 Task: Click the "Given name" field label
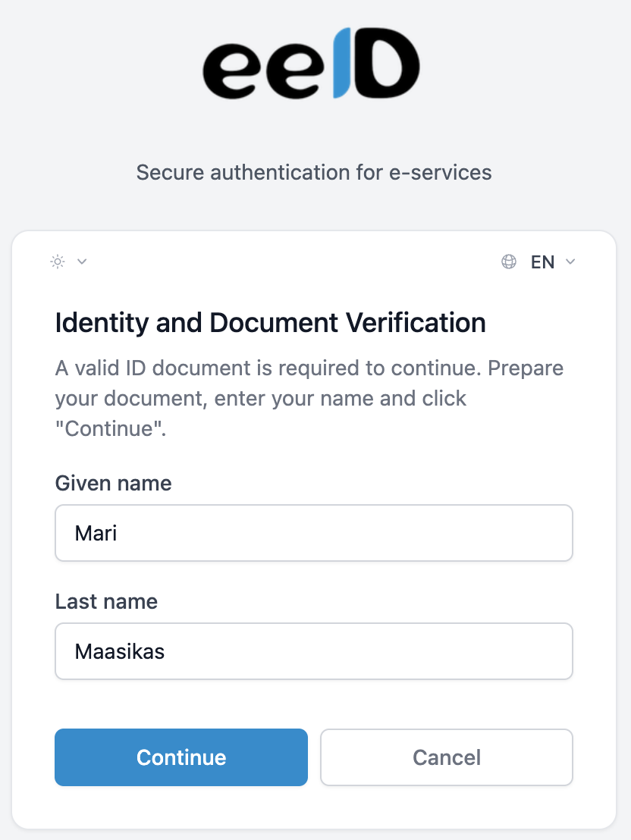[x=113, y=483]
